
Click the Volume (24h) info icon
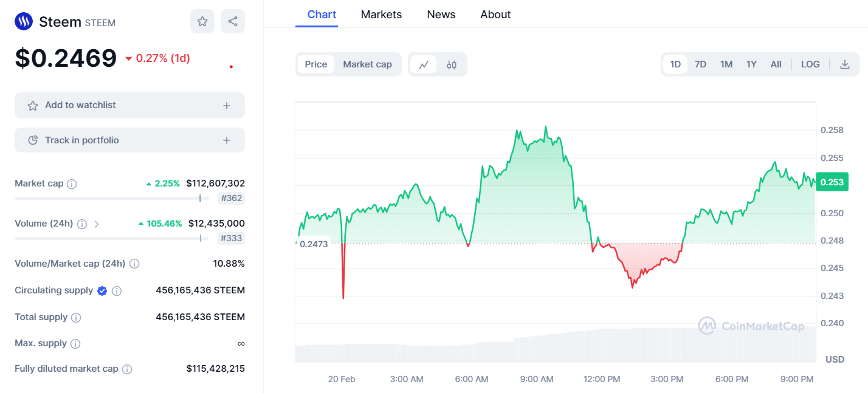tap(82, 224)
